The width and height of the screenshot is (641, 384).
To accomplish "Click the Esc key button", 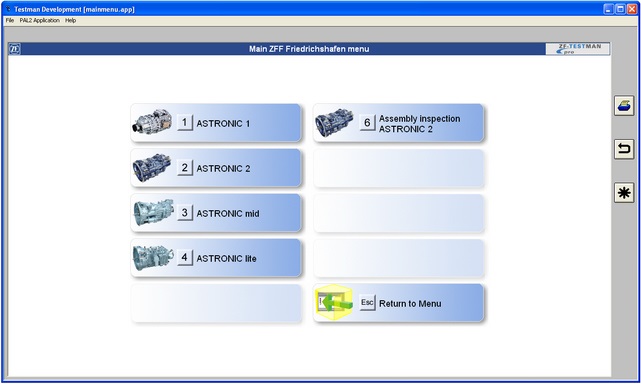I will [x=367, y=302].
